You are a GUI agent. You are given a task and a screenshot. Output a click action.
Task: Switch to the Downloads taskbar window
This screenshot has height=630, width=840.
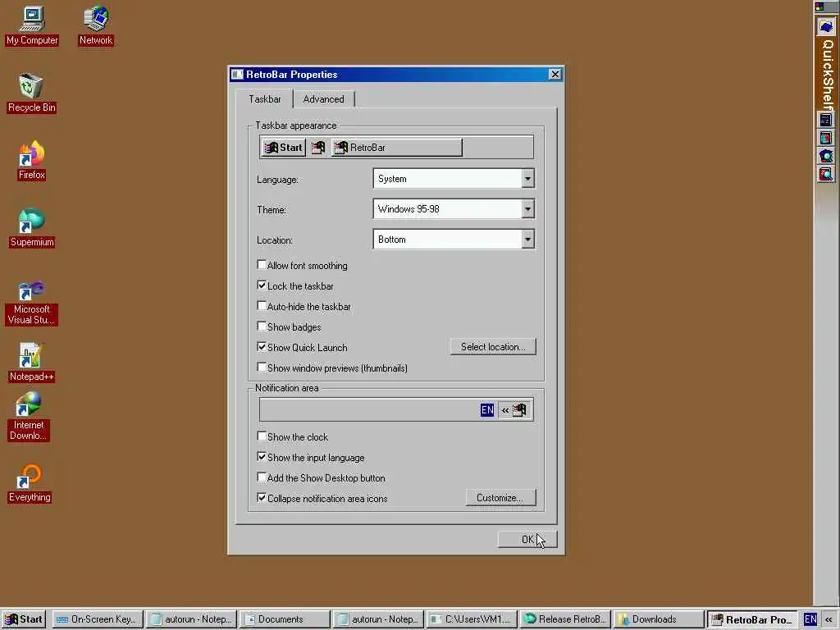coord(659,620)
